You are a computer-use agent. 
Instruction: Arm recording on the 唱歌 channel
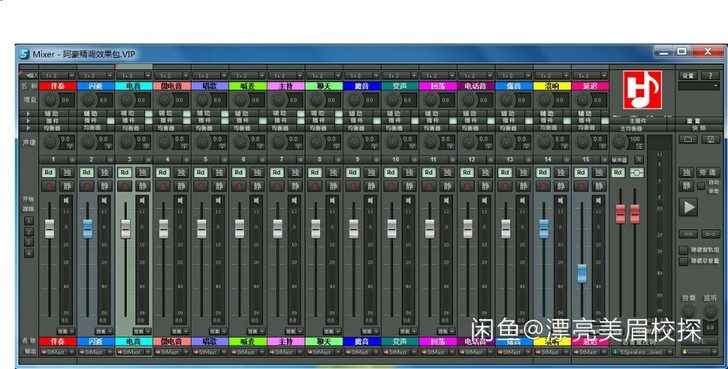(201, 186)
